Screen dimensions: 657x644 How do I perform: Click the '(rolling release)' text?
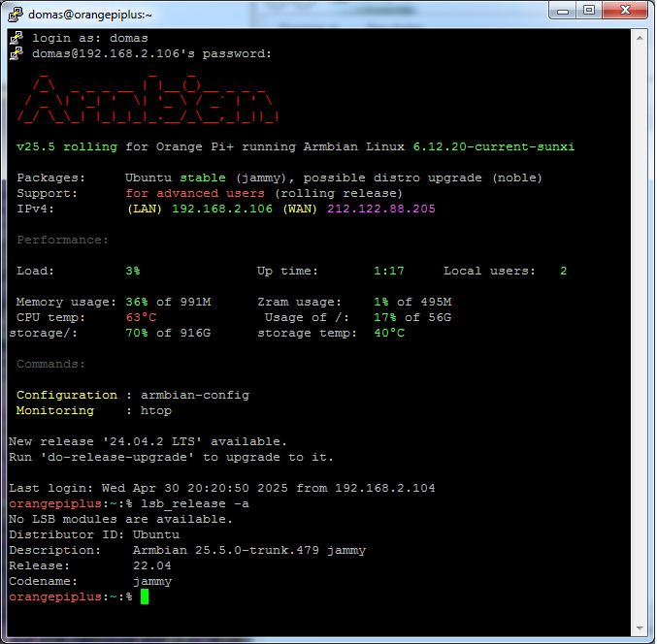(x=338, y=193)
